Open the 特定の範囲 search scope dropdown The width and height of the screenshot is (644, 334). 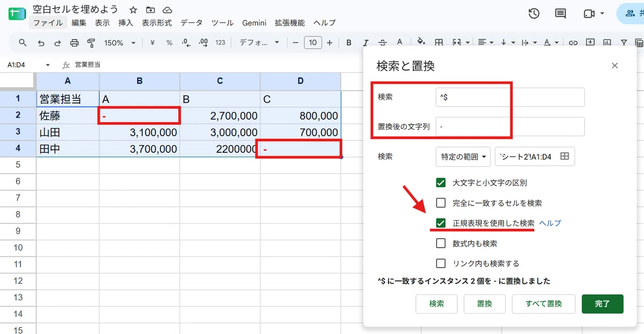pos(463,157)
